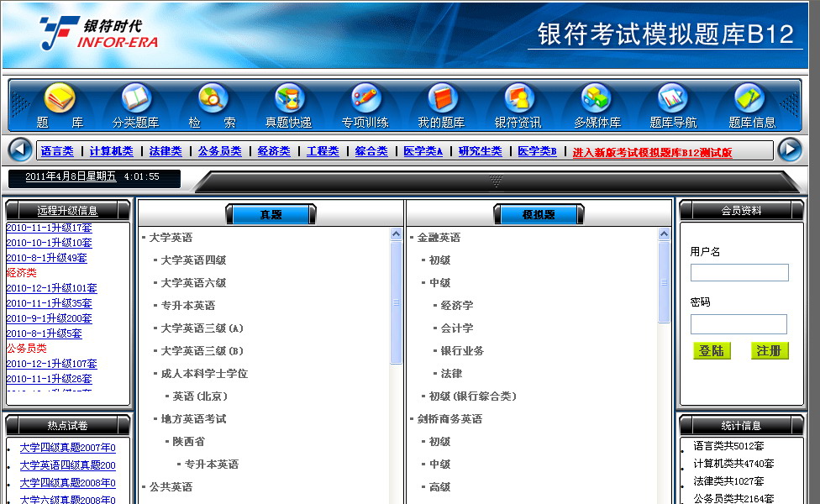Expand 大学英语四级 in the 真题 tree
Screen dimensions: 820x504
[x=193, y=260]
